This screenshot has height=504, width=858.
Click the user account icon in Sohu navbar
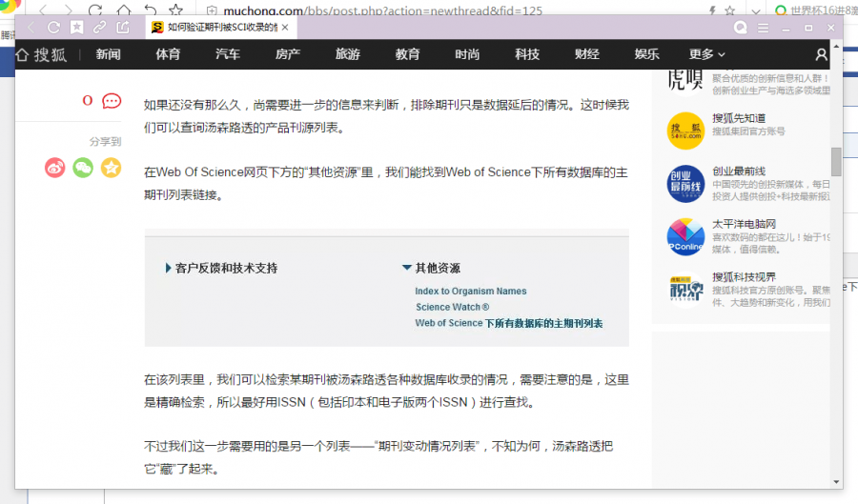click(x=821, y=54)
